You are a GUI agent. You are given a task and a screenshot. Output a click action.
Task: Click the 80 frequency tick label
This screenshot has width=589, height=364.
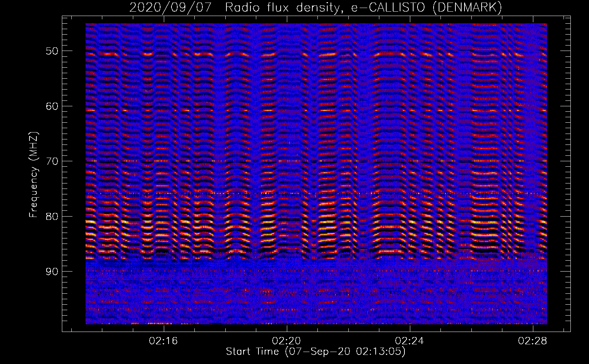pos(52,217)
